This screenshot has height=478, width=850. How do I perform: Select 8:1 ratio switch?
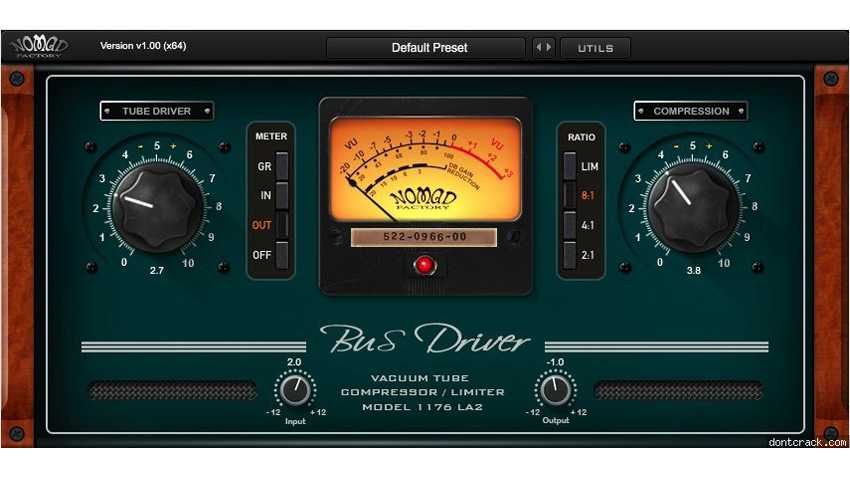[x=569, y=195]
